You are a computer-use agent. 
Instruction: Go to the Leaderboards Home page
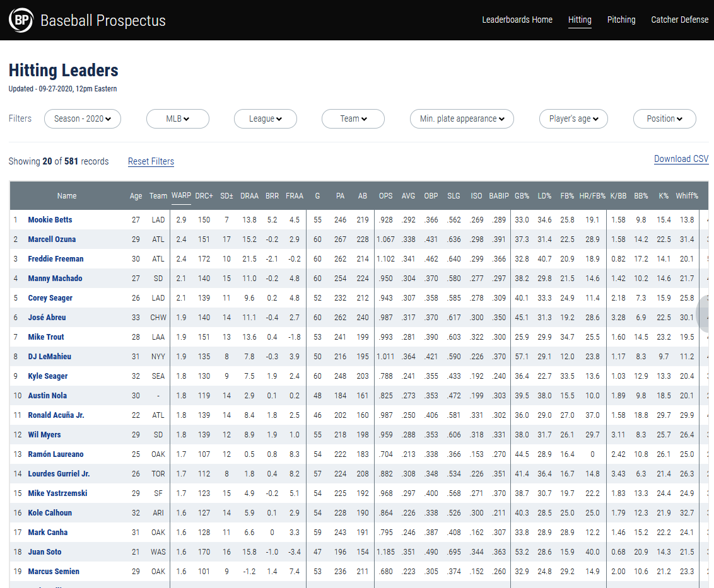point(517,20)
